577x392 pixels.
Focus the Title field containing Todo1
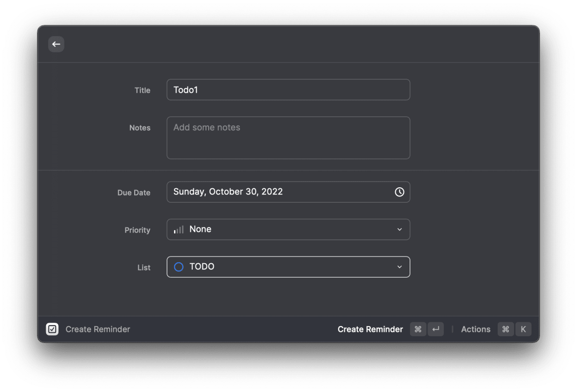288,90
